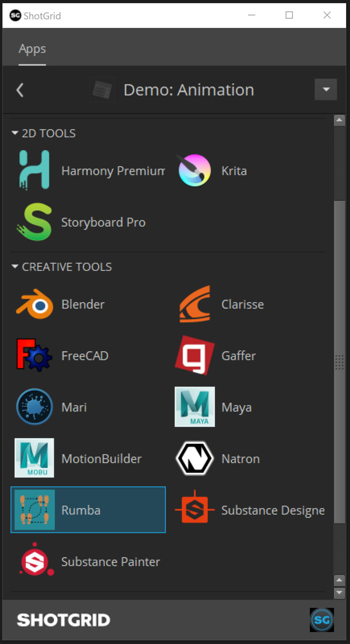Image resolution: width=350 pixels, height=644 pixels.
Task: Collapse the 2D TOOLS section
Action: click(15, 133)
